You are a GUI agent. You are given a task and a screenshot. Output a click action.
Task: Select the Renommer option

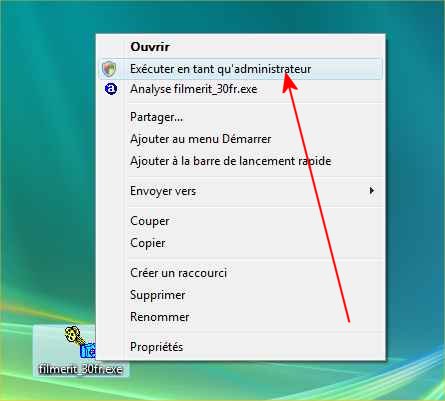160,317
